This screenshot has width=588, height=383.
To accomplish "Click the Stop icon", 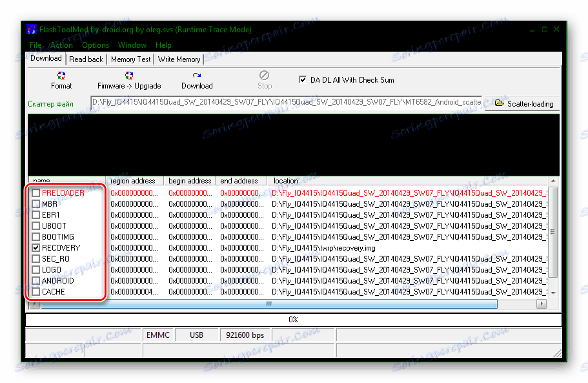I will (265, 76).
